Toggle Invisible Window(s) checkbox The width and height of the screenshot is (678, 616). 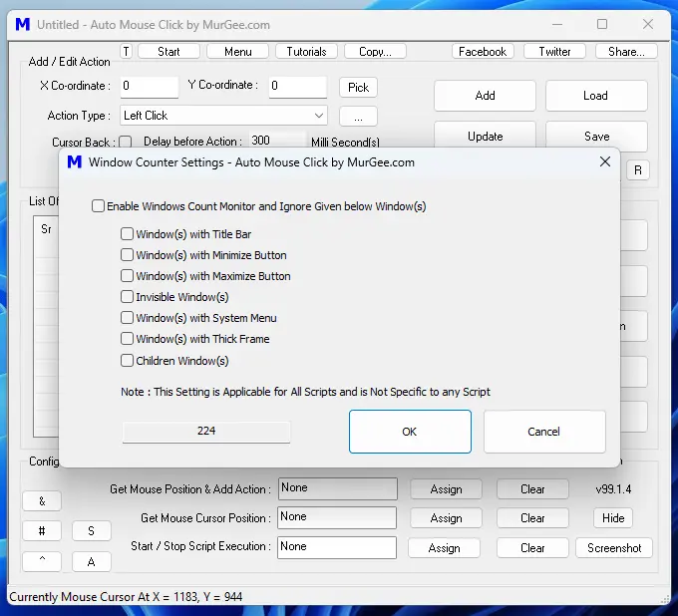(x=127, y=297)
